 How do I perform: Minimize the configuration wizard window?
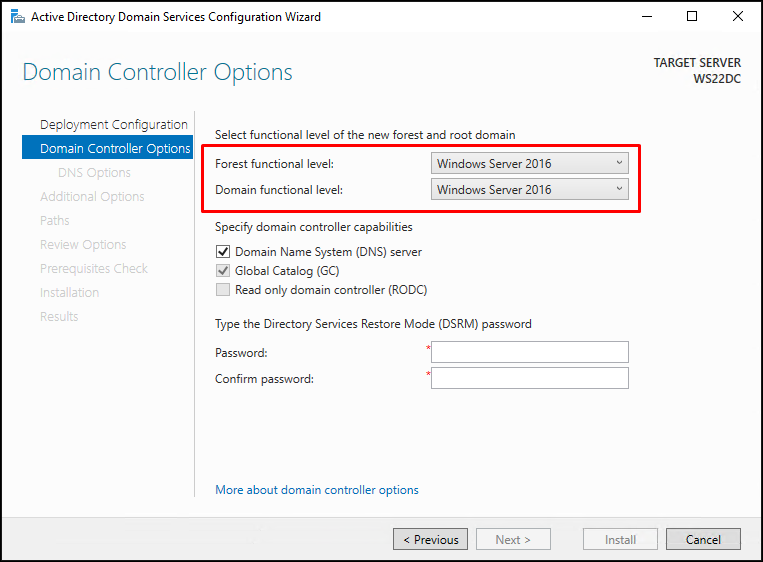(647, 17)
